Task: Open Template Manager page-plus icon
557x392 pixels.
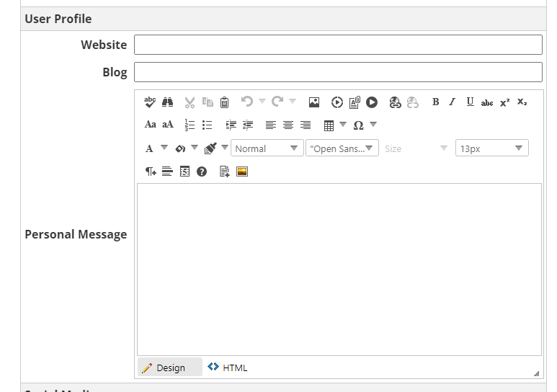Action: 225,171
